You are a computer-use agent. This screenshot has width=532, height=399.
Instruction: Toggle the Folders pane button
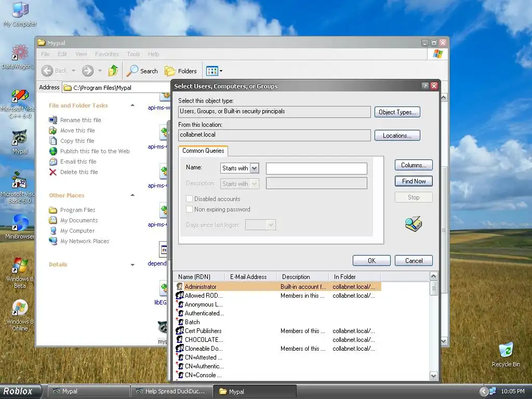(x=181, y=71)
